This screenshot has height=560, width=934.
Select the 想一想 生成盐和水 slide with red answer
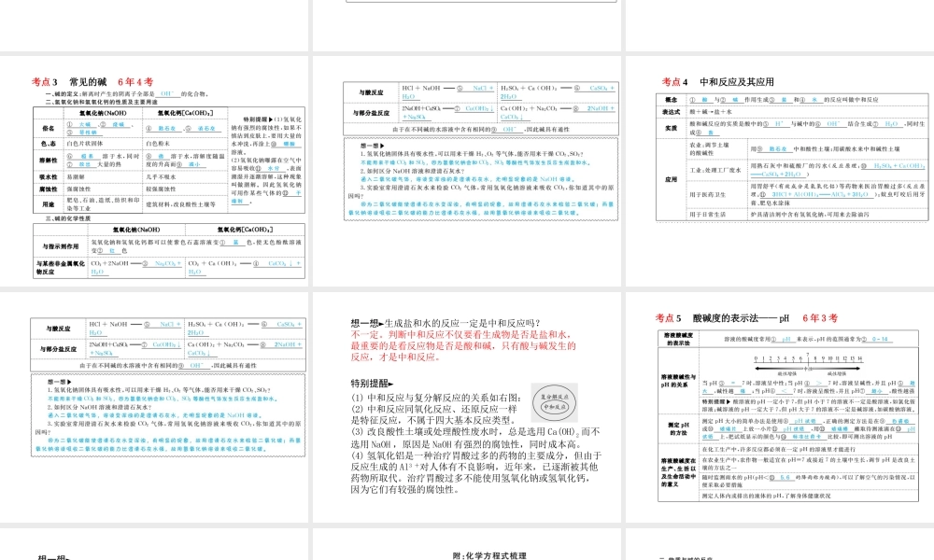467,407
